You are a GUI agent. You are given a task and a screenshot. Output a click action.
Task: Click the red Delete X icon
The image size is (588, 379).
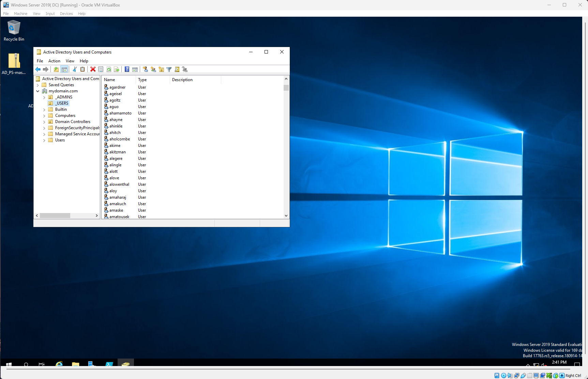[93, 70]
